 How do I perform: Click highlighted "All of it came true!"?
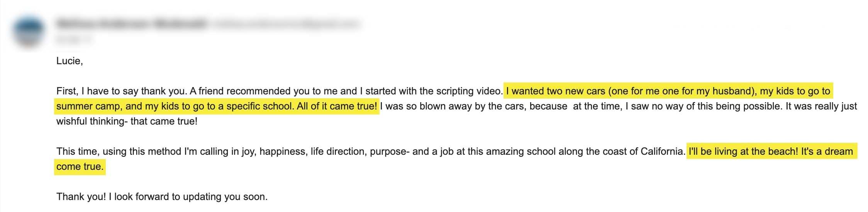[x=337, y=106]
